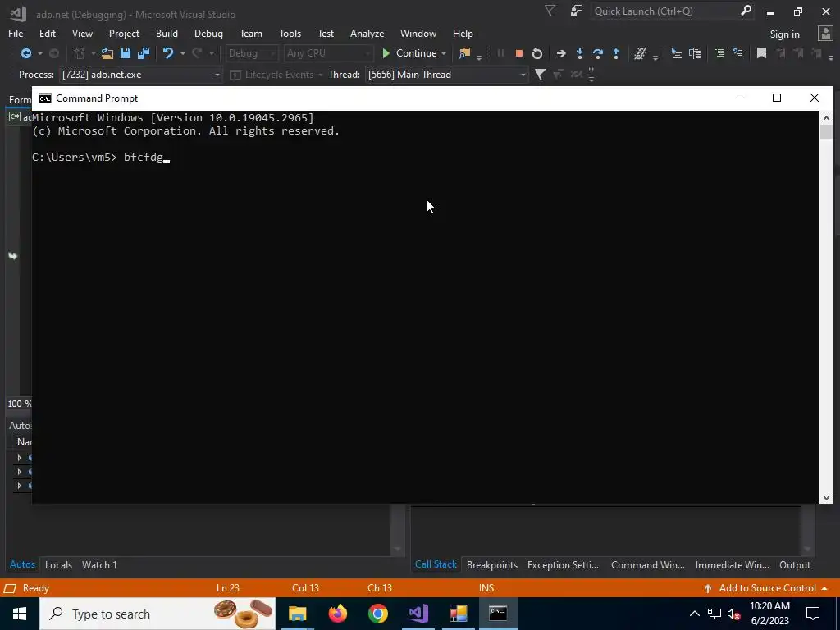
Task: Click the Type to search taskbar box
Action: pyautogui.click(x=157, y=614)
